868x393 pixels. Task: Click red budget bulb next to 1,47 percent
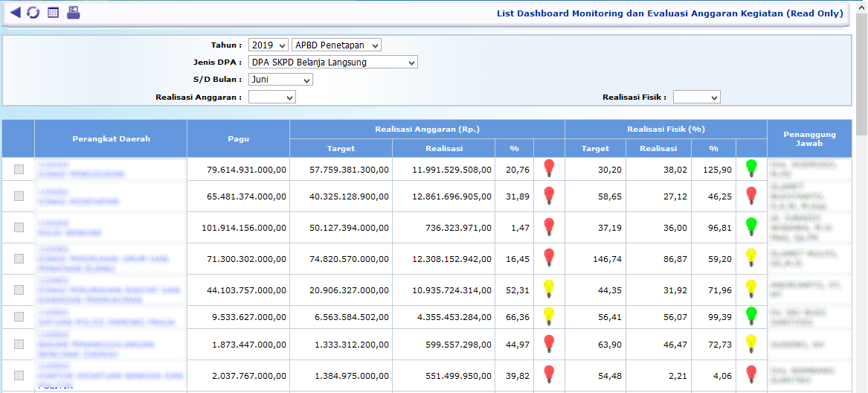549,226
